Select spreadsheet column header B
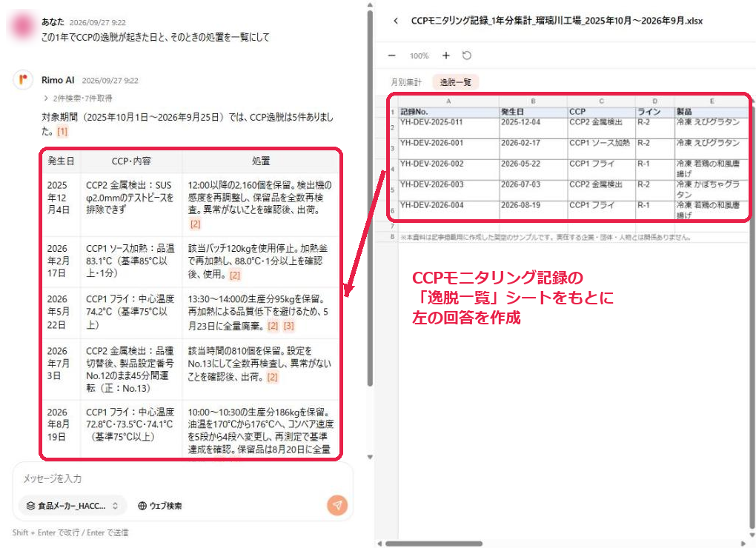Screen dimensions: 756x548 pyautogui.click(x=533, y=101)
